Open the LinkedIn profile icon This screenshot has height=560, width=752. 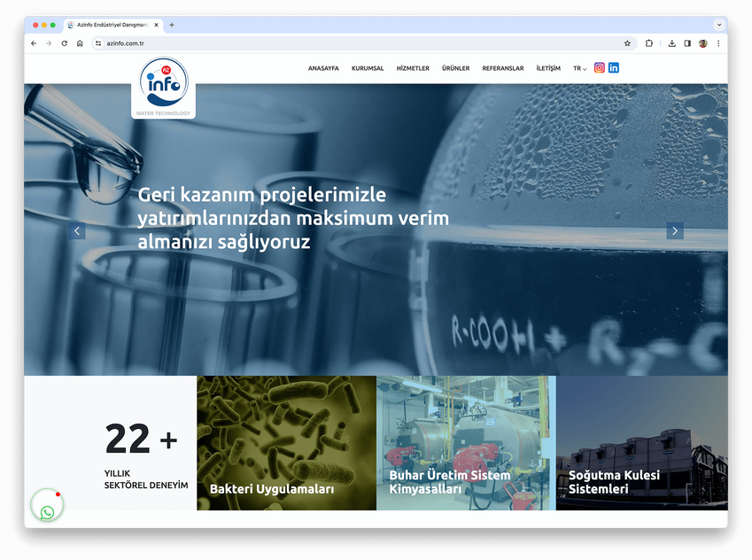pyautogui.click(x=614, y=67)
